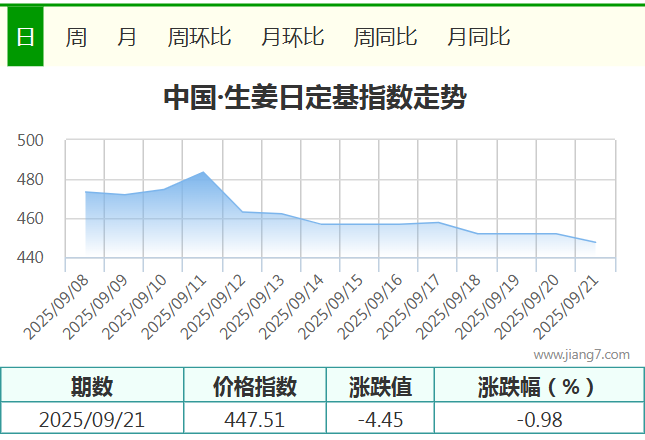Click the 涨跌幅（%） column header
Image resolution: width=645 pixels, height=440 pixels.
click(x=539, y=385)
